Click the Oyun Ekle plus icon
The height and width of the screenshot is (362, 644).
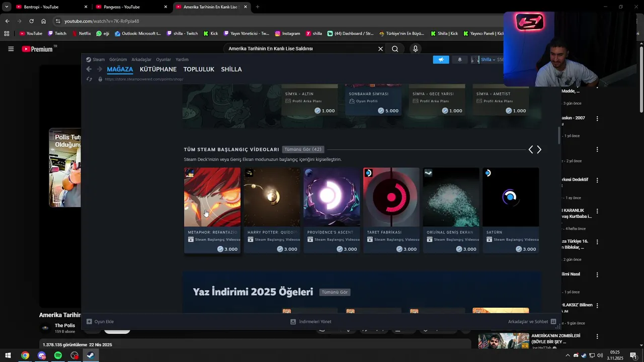pos(89,321)
